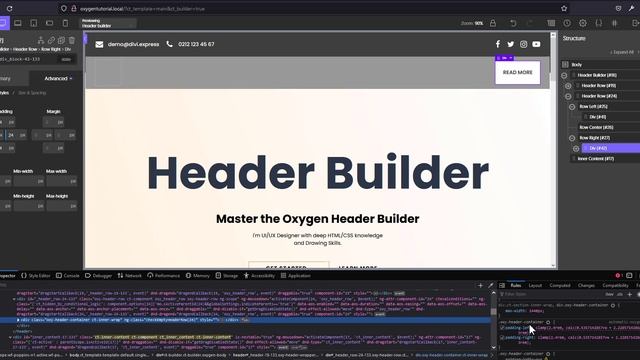
Task: Click the READ MORE button
Action: tap(518, 73)
